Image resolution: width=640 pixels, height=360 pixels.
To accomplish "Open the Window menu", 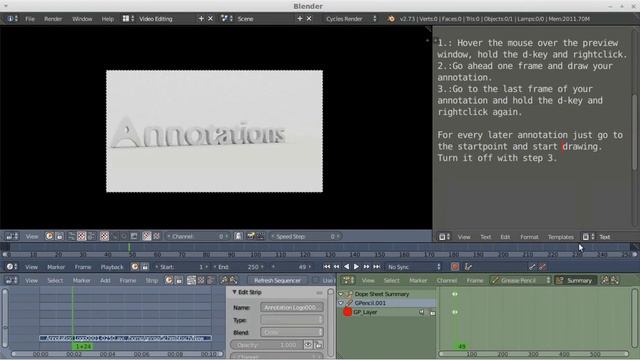I will 82,19.
